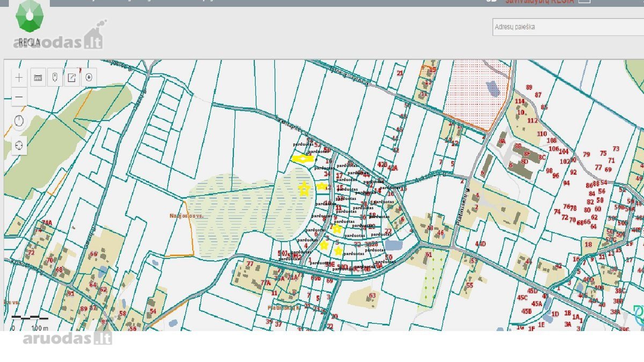This screenshot has height=362, width=644.
Task: Click parcel number 114 on the map
Action: (x=519, y=102)
